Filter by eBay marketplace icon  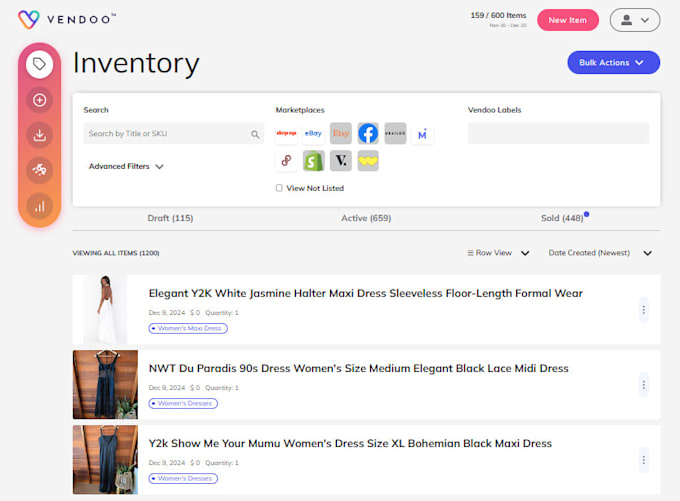(x=313, y=133)
